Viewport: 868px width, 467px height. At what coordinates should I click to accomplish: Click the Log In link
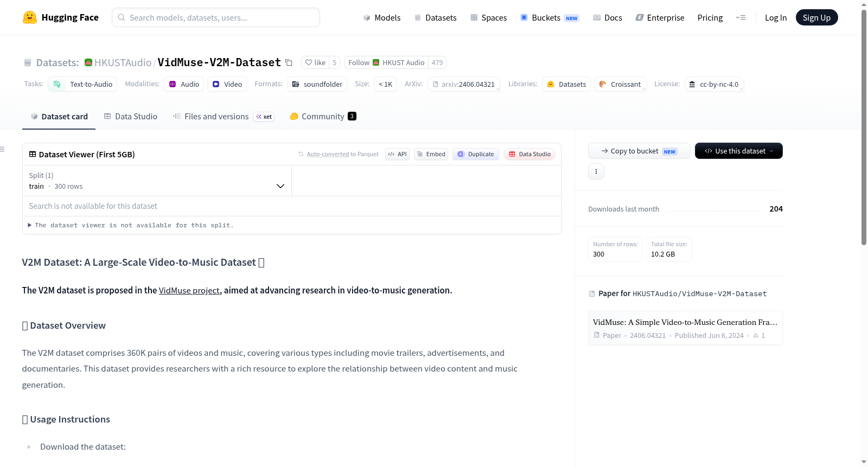pyautogui.click(x=776, y=17)
